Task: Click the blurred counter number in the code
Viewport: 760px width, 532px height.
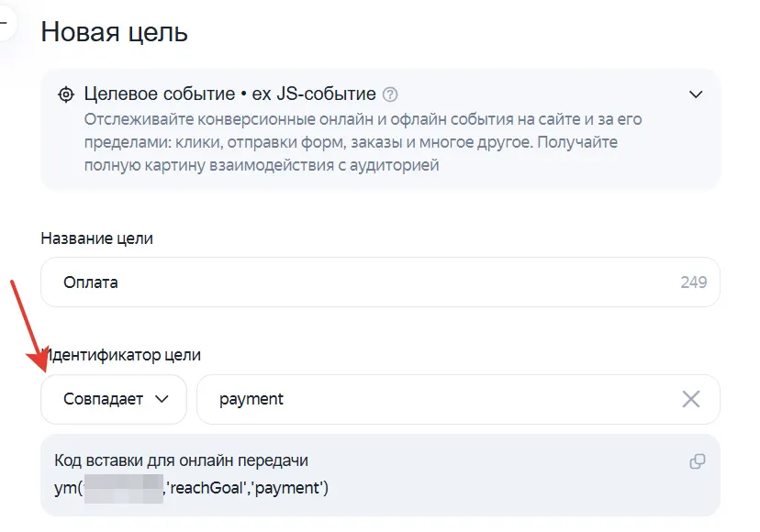Action: click(124, 488)
